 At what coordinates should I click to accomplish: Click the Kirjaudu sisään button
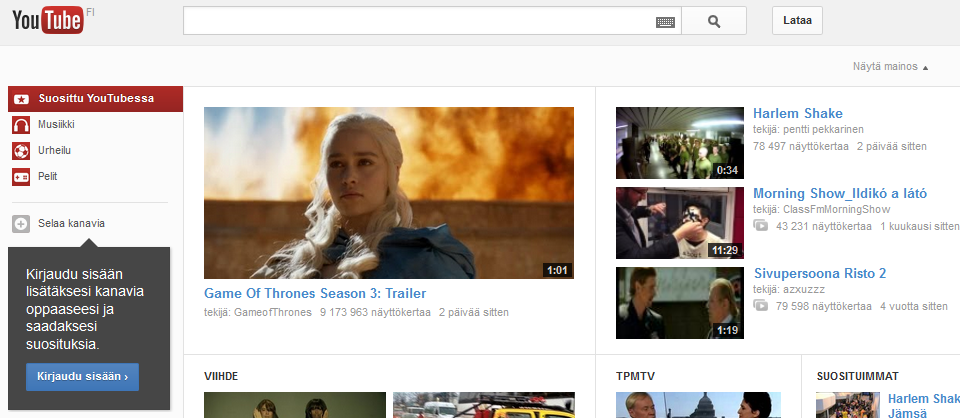point(82,377)
